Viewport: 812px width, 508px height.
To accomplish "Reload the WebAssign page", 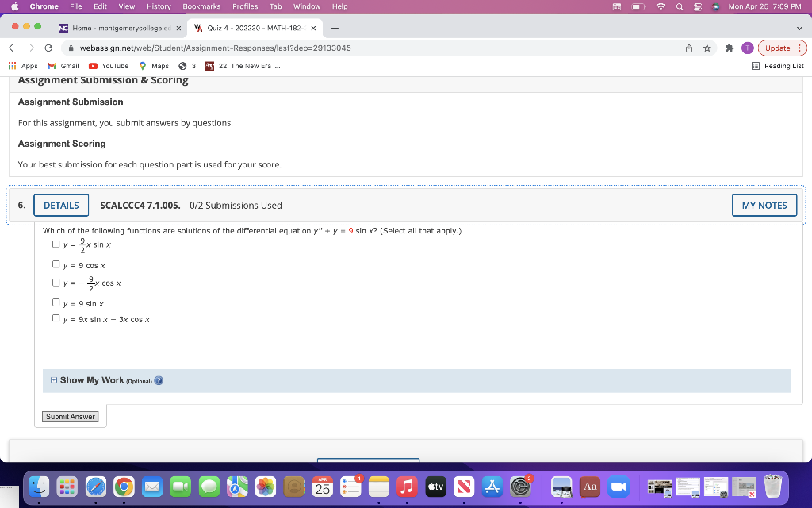I will [50, 48].
